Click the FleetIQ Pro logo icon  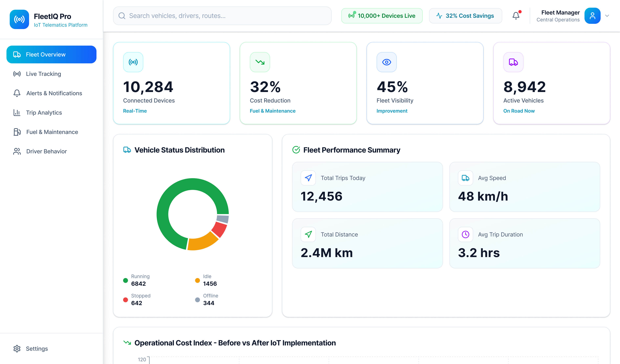click(x=19, y=19)
